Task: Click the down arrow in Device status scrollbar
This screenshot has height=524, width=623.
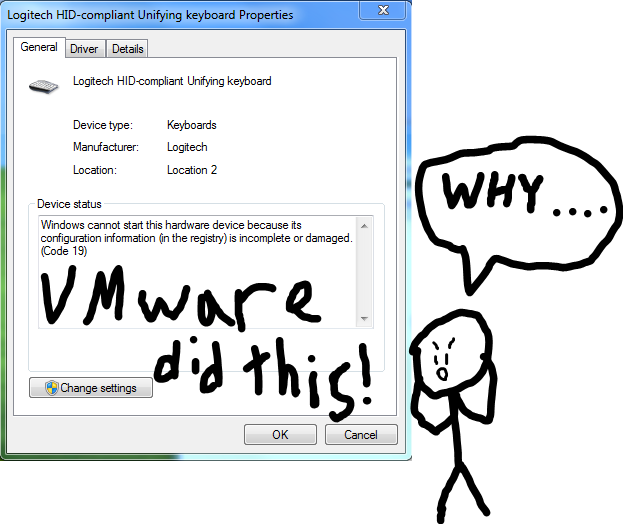Action: tap(364, 319)
